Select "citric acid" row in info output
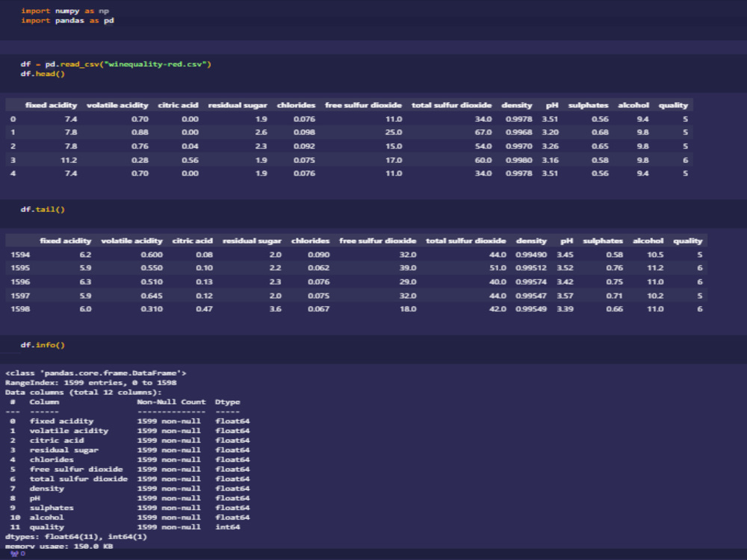 click(129, 441)
